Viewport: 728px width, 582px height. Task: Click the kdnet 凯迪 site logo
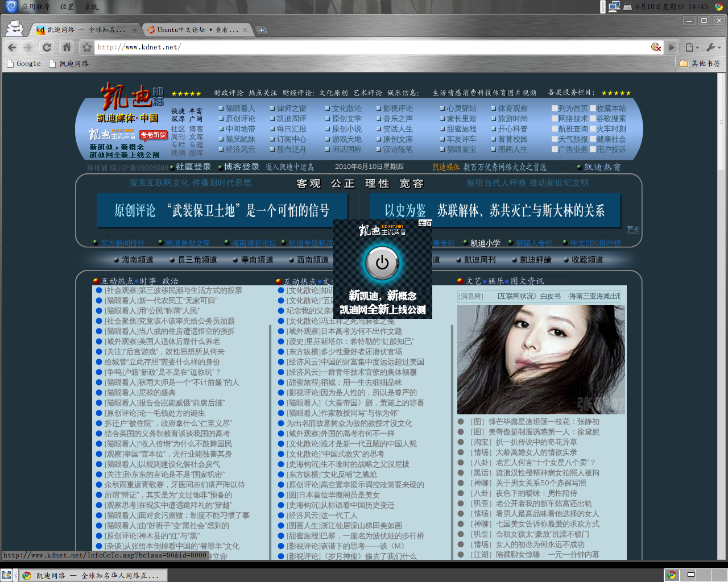tap(132, 97)
